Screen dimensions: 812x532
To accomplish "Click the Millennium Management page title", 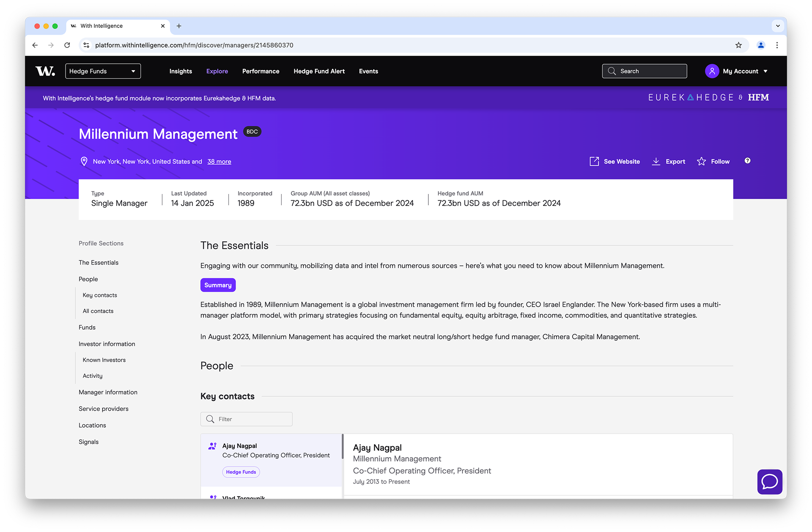I will click(x=158, y=134).
